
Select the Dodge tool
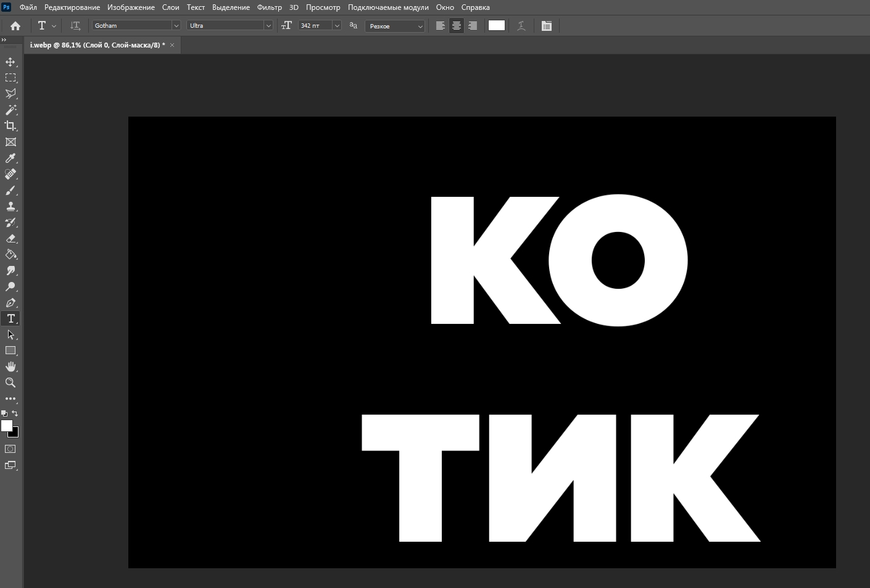tap(10, 286)
